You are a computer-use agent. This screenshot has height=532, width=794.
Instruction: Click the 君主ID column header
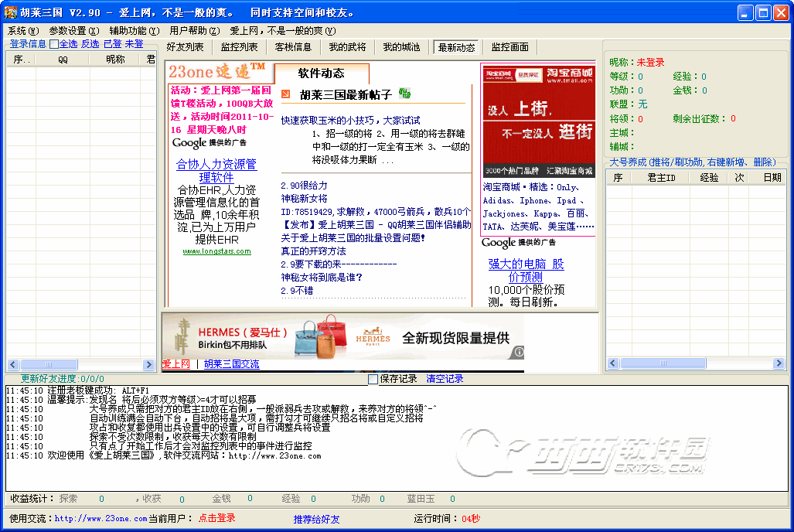tap(661, 178)
